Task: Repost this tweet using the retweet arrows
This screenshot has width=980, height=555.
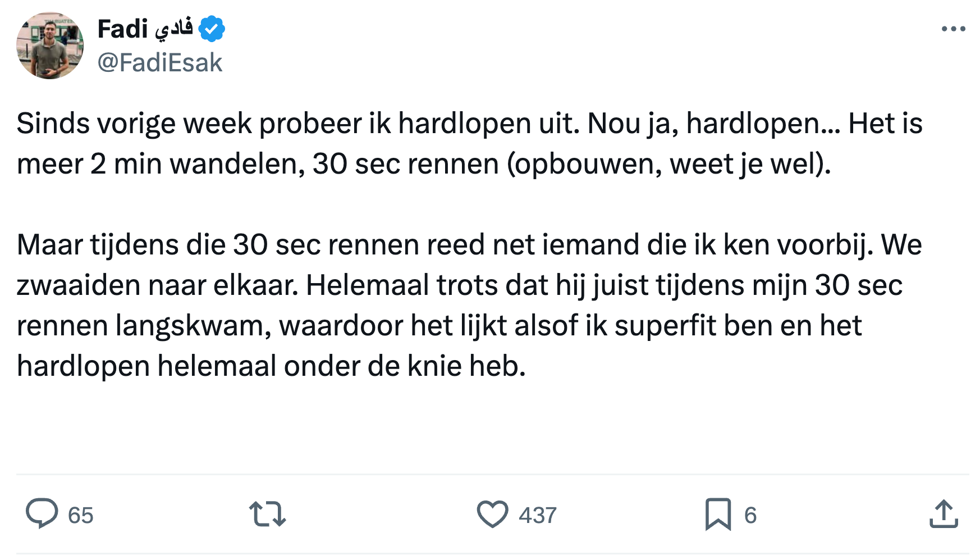Action: 267,514
